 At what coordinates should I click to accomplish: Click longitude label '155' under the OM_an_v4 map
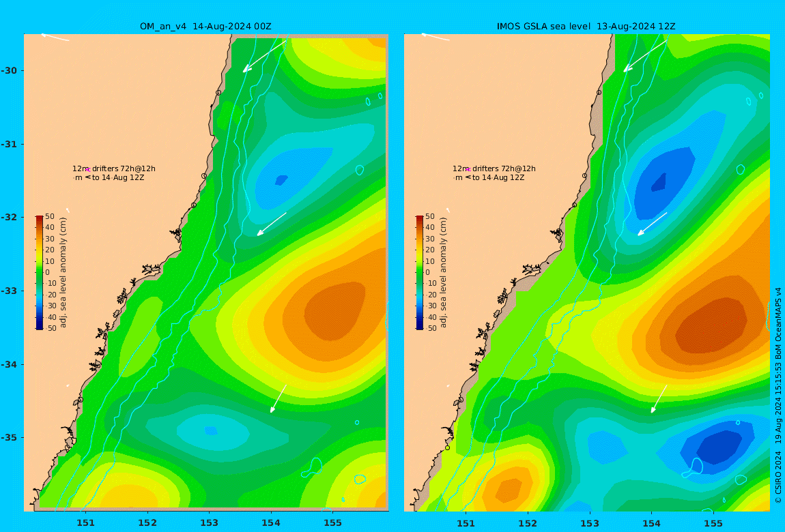(x=332, y=522)
